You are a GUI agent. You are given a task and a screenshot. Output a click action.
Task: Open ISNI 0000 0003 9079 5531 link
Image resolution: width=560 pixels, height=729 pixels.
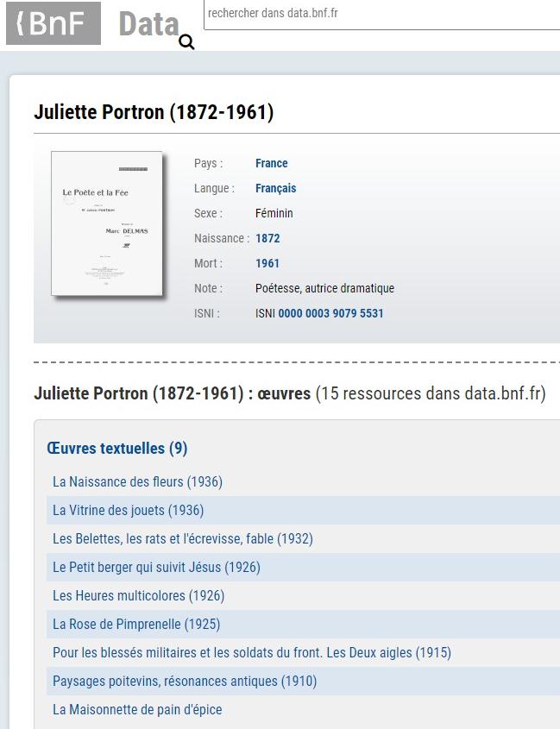(330, 313)
